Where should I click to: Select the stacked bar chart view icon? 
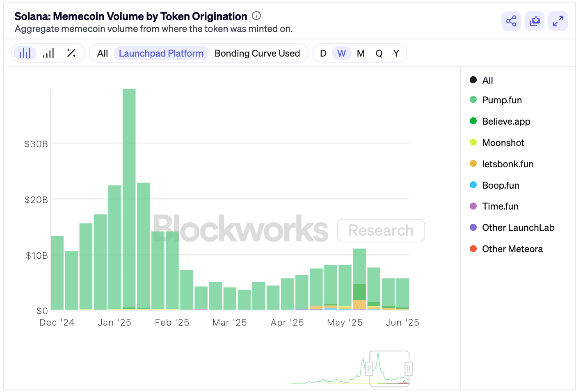point(25,53)
